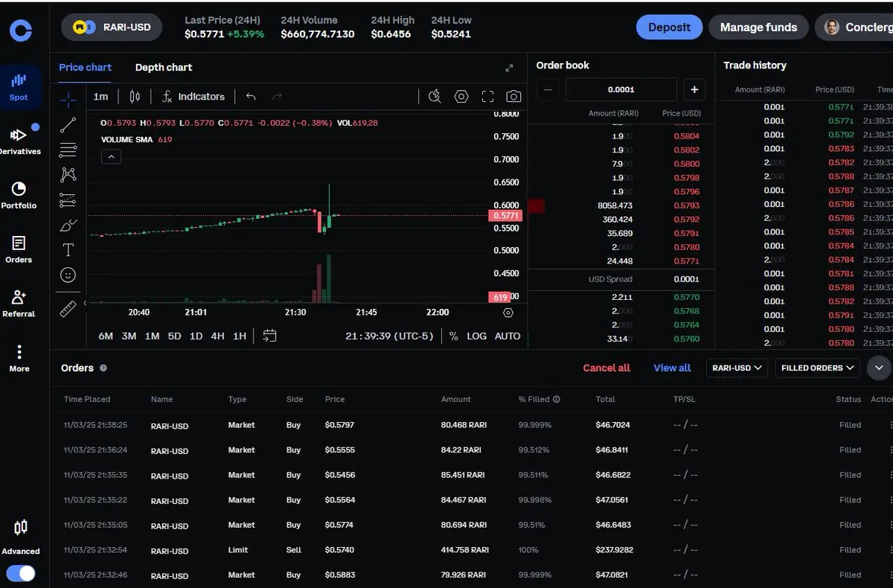Click the Limit Sell order row at $0.5740
The height and width of the screenshot is (588, 893).
(472, 550)
